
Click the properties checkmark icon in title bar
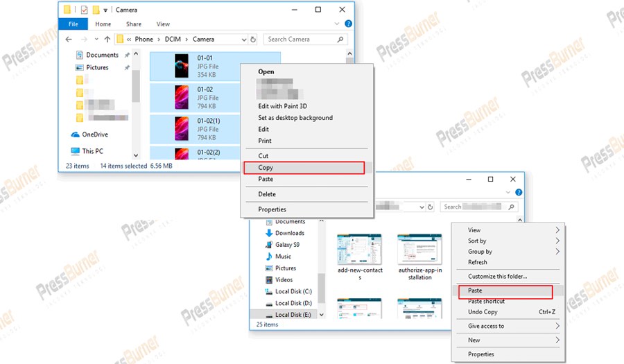(85, 10)
